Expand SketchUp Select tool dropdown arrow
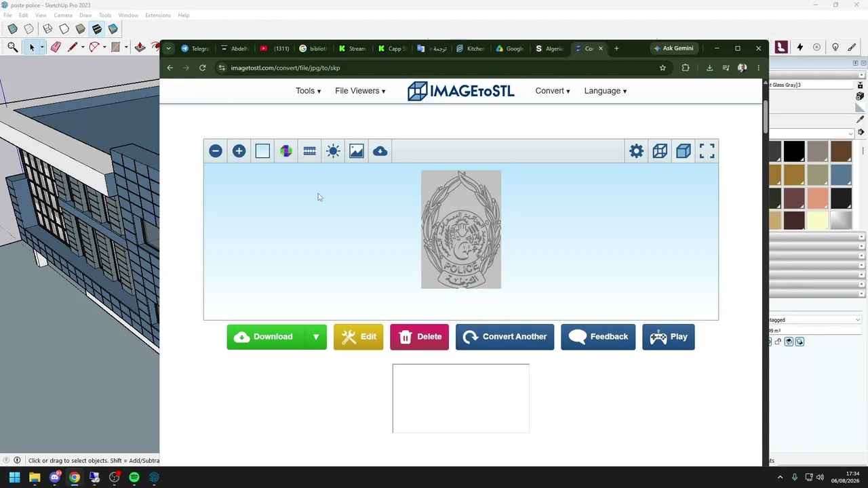The width and height of the screenshot is (868, 488). coord(42,47)
